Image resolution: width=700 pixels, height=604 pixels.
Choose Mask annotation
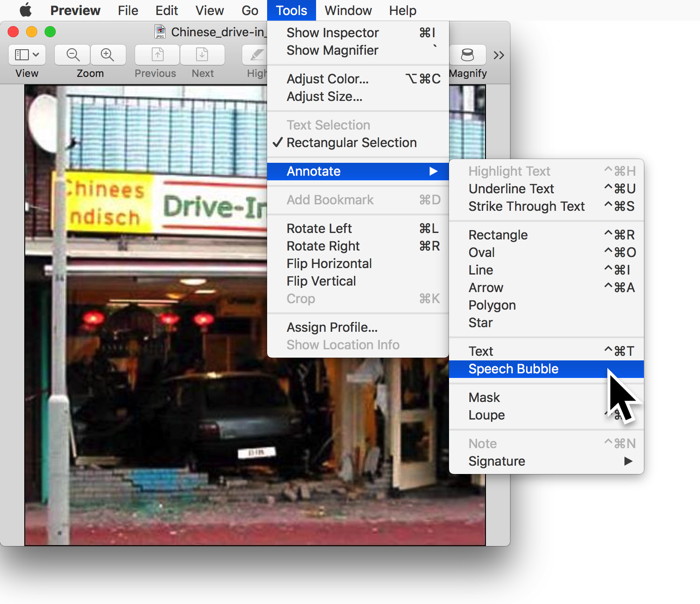point(546,398)
